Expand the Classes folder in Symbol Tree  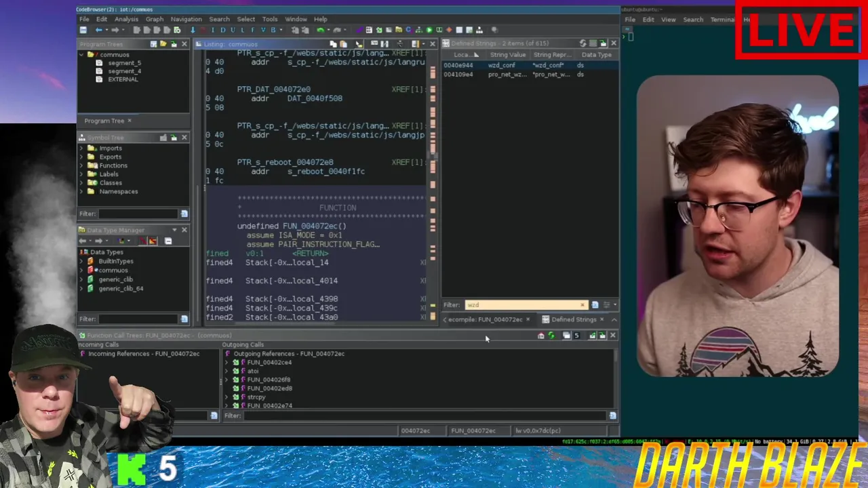coord(82,182)
